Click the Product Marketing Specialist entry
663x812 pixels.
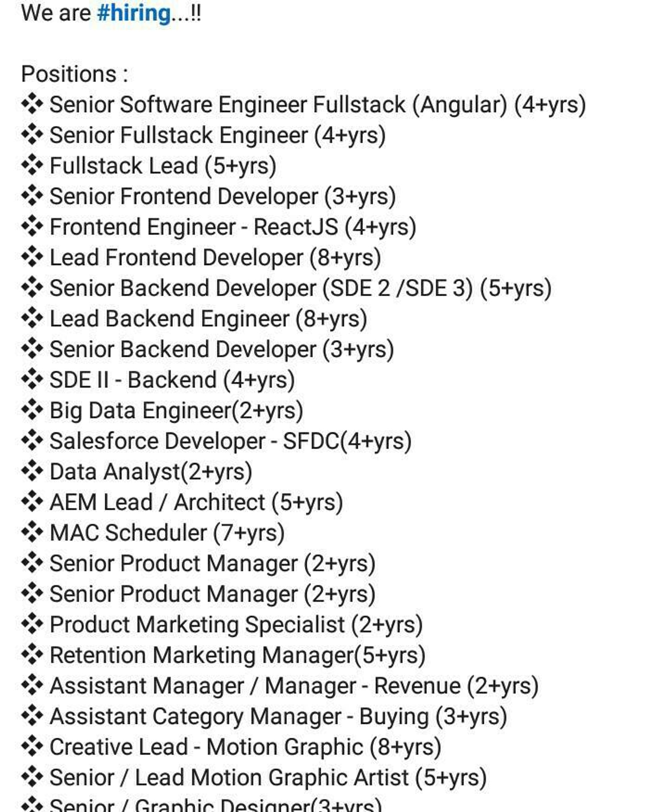(236, 624)
